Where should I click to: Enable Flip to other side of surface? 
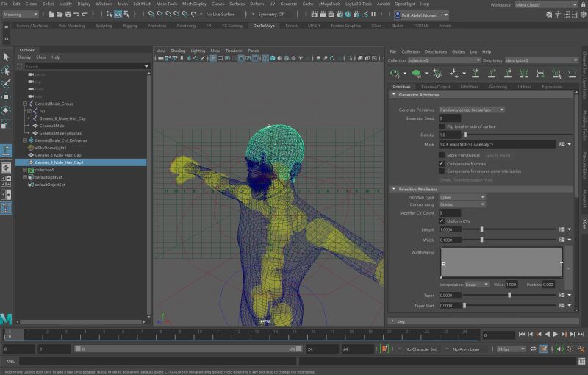click(x=442, y=126)
